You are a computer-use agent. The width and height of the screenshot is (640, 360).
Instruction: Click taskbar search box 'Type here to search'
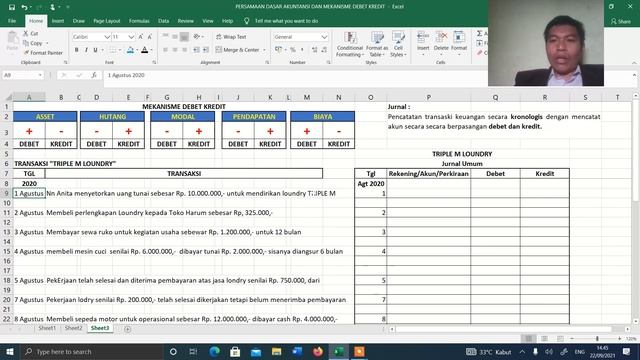coord(91,351)
